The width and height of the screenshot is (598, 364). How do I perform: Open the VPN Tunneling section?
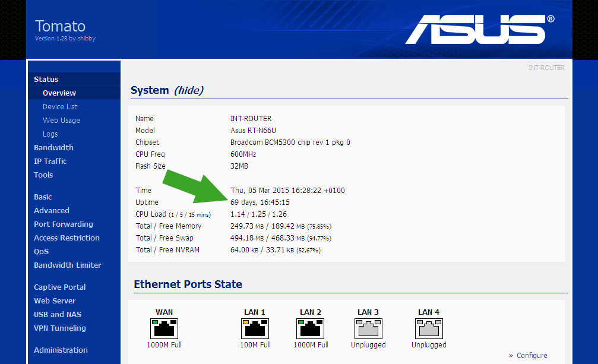point(60,328)
